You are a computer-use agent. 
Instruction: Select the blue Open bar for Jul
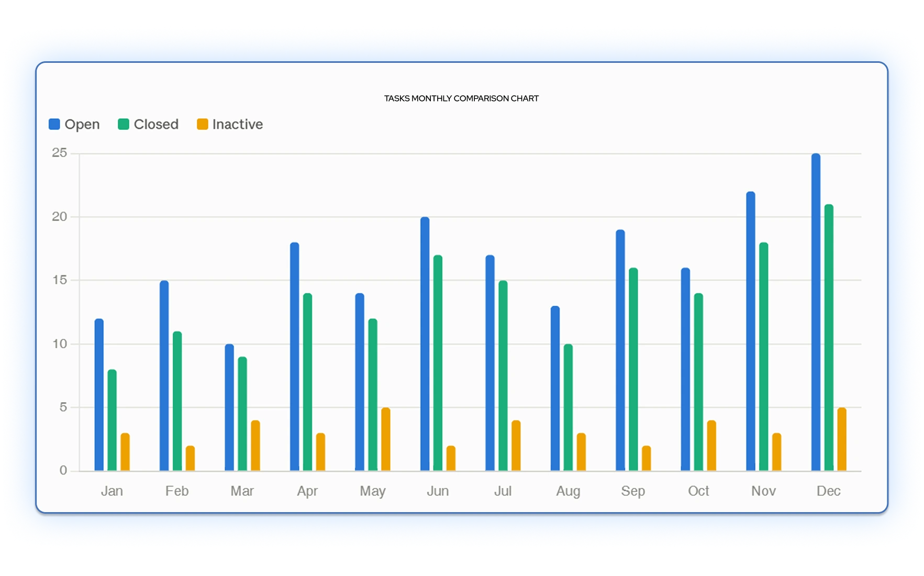pyautogui.click(x=490, y=363)
